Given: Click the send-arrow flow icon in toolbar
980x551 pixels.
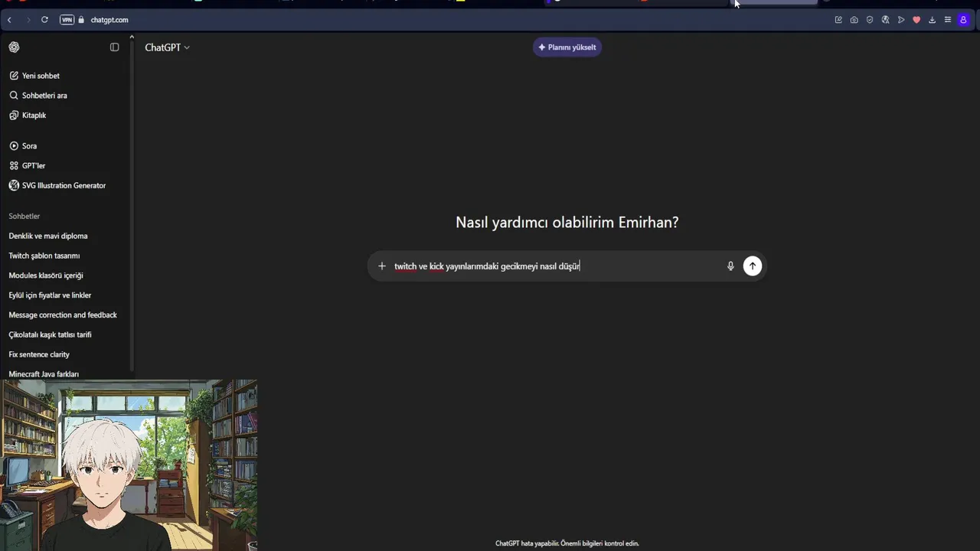Looking at the screenshot, I should [x=901, y=20].
